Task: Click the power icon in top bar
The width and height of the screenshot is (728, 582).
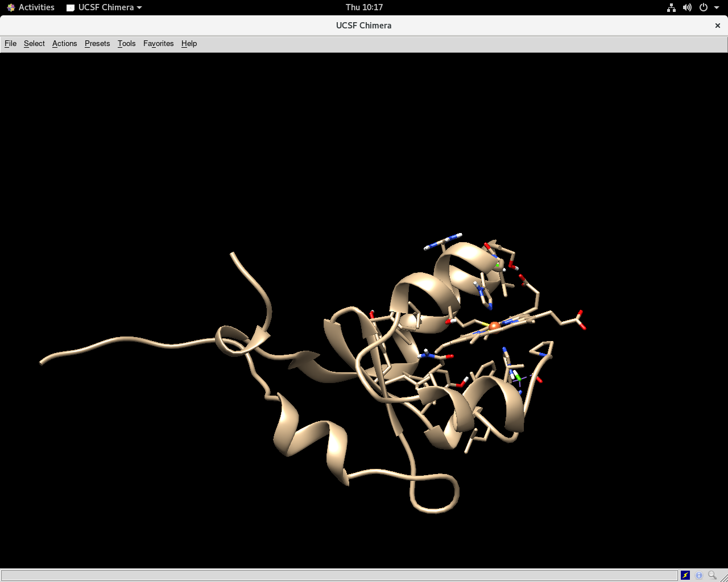Action: 704,7
